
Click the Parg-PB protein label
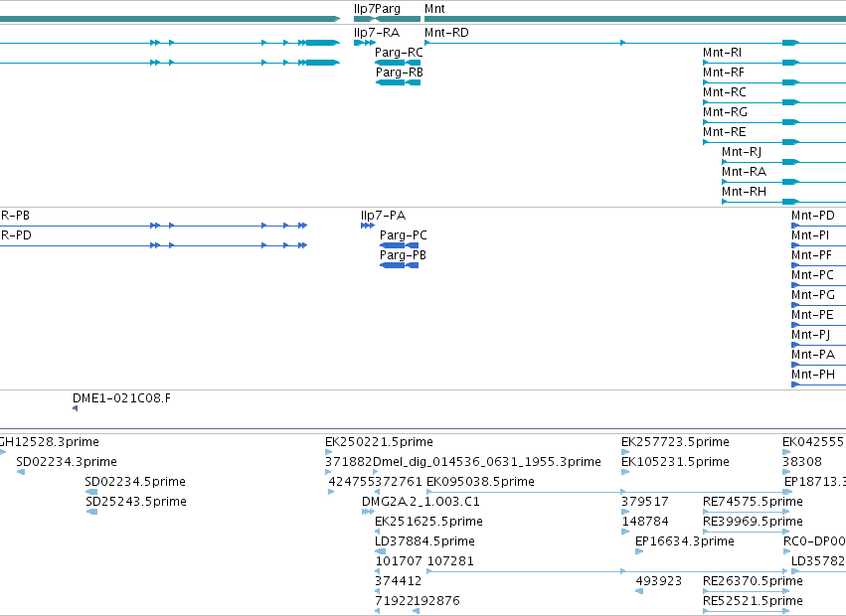(403, 255)
